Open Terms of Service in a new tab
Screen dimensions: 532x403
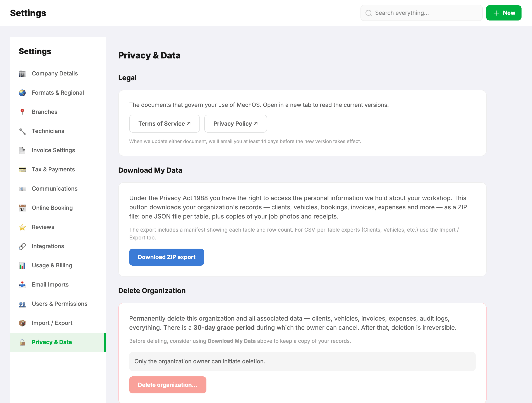164,123
